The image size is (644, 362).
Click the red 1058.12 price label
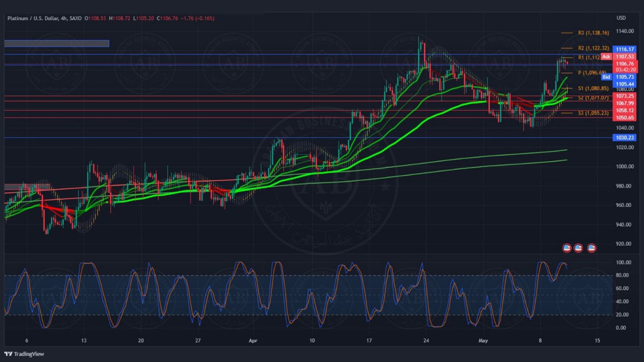625,111
